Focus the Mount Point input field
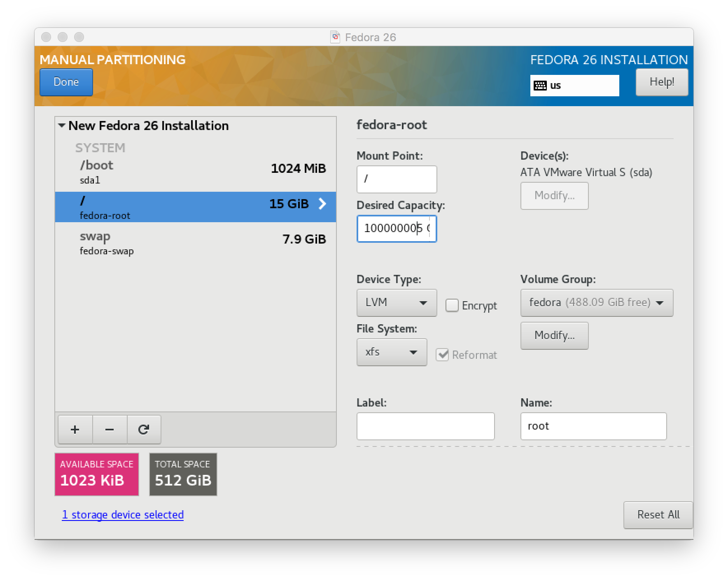 (397, 179)
